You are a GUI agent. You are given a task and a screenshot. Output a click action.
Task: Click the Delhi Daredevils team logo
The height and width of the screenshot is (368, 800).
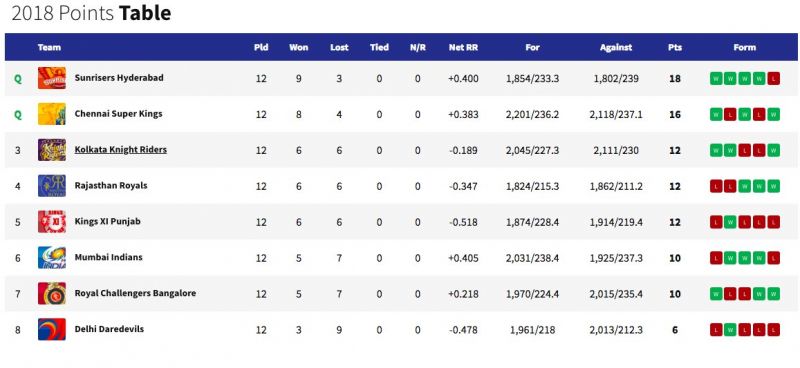pos(52,329)
